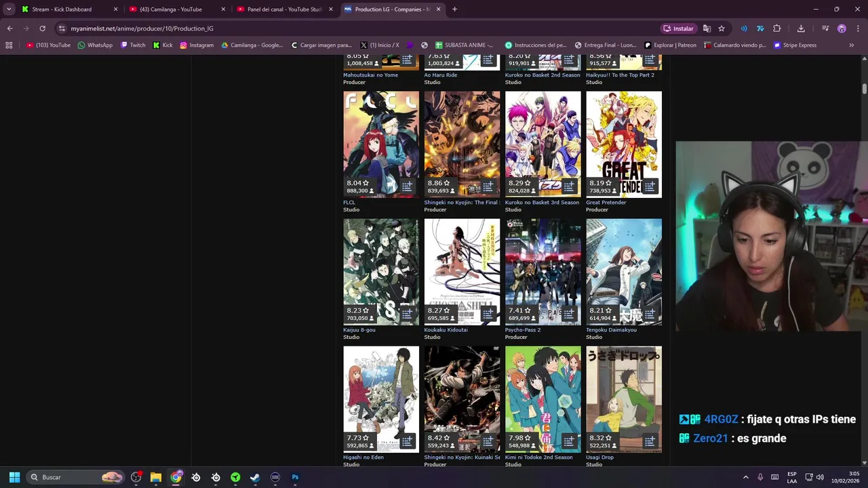
Task: Show hidden system tray icons chevron
Action: pyautogui.click(x=746, y=477)
